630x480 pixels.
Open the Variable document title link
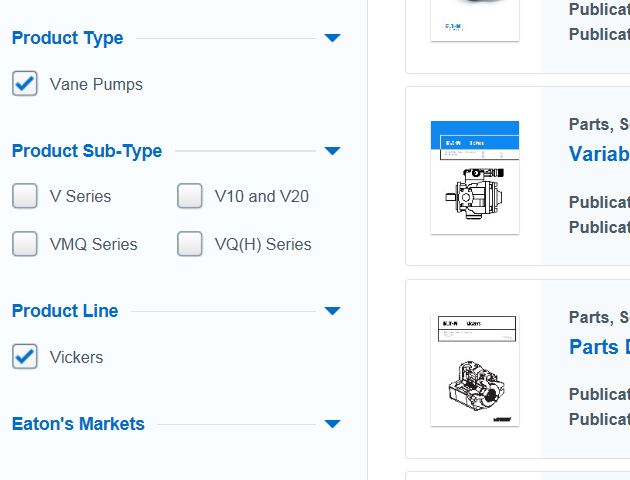[x=598, y=154]
